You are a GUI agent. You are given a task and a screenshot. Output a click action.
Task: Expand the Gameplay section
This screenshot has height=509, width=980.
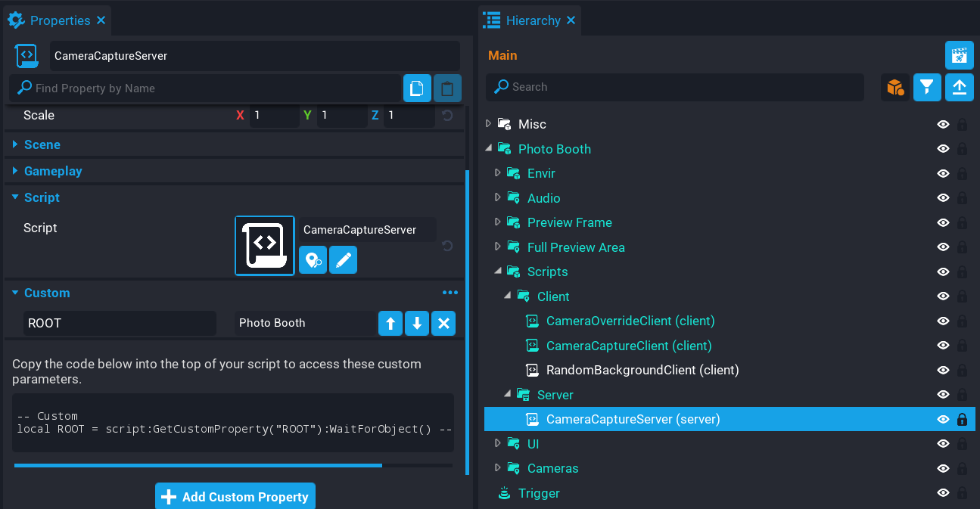[15, 171]
